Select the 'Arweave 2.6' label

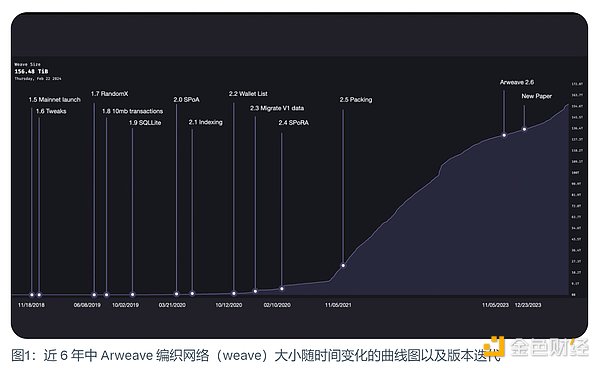pyautogui.click(x=517, y=82)
